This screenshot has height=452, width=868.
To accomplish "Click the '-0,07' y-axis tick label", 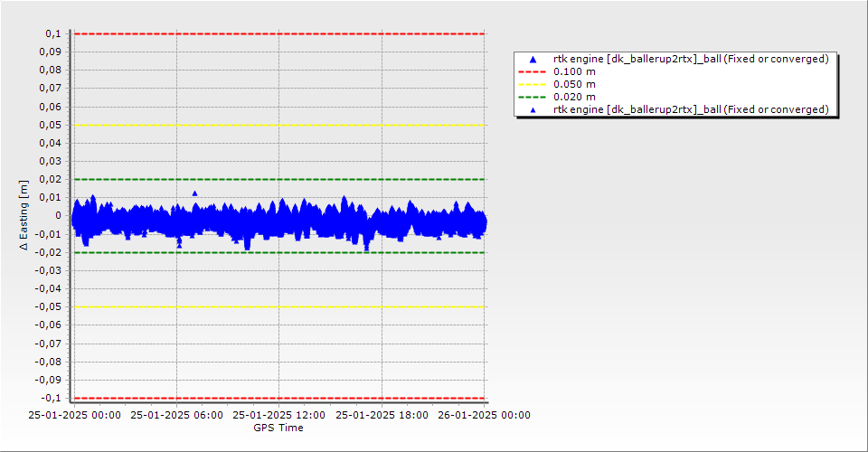I will (48, 344).
